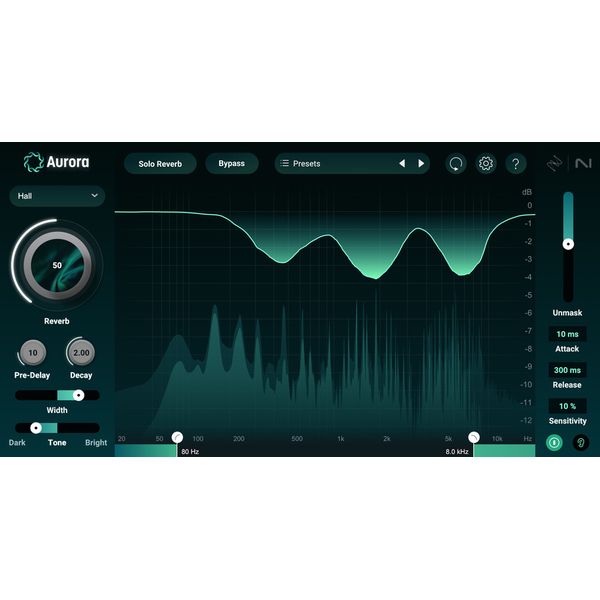Screen dimensions: 600x600
Task: Click the Width slider handle
Action: [x=79, y=396]
